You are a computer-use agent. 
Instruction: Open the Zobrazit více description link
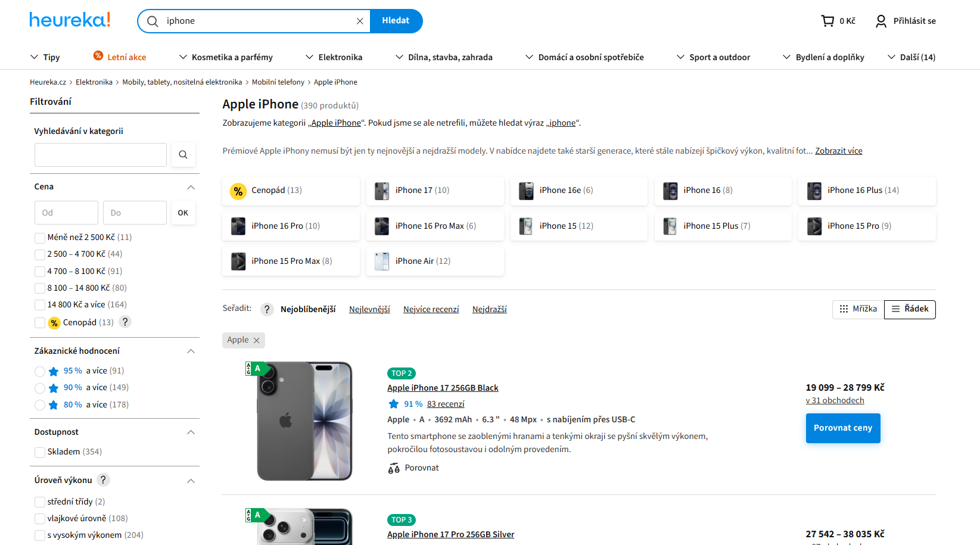click(839, 151)
